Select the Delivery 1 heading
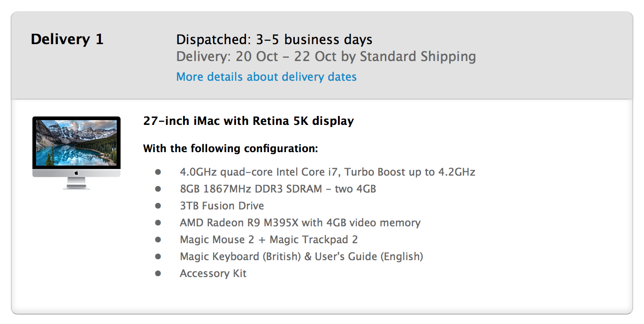Screen dimensions: 644x324 pos(67,39)
